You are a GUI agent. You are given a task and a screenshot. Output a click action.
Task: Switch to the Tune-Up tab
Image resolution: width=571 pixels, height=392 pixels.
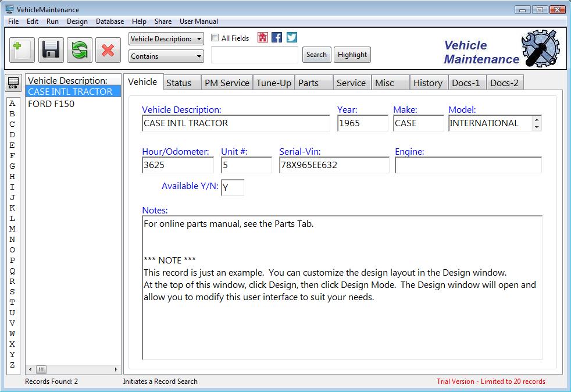pyautogui.click(x=274, y=83)
